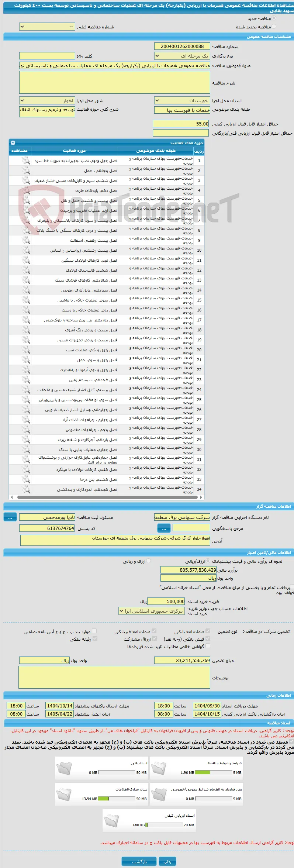
Task: Click مبلغ تضمین field 33,211,556,769
Action: 182,661
